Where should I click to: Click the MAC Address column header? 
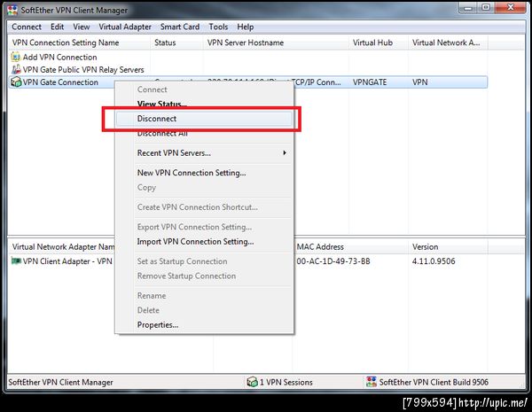pos(350,247)
